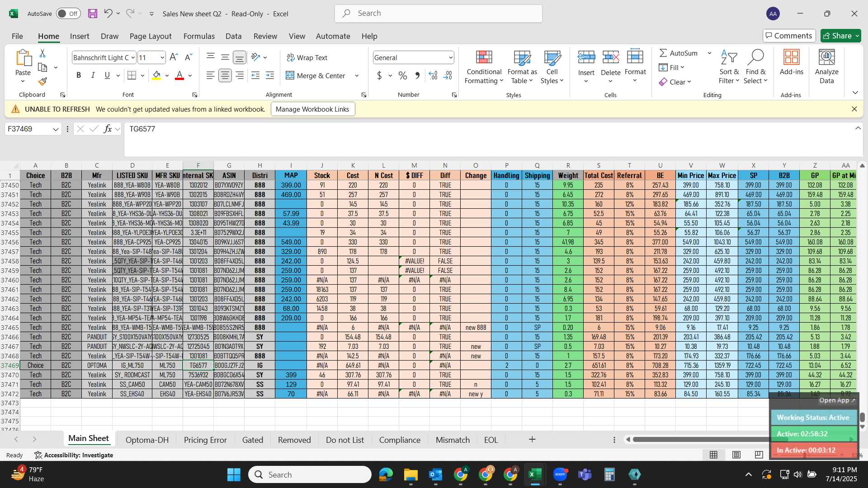Click the Comments button

pyautogui.click(x=789, y=36)
